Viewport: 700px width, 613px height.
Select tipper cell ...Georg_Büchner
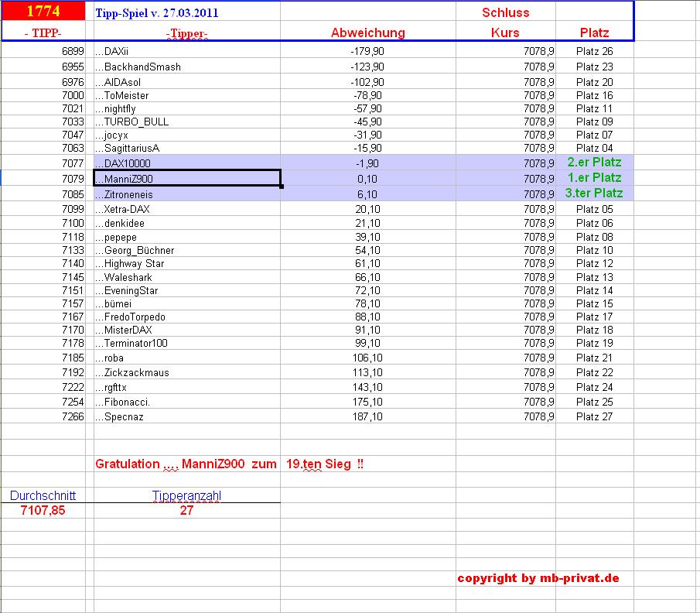(x=187, y=250)
